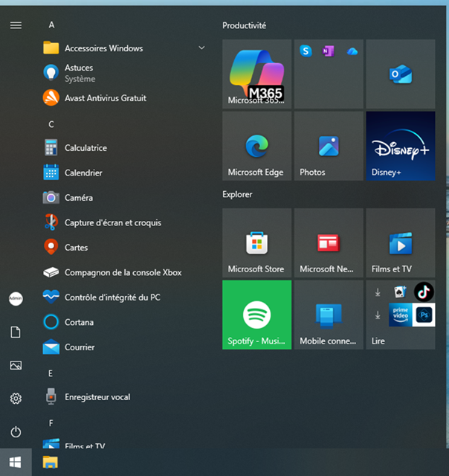Open Solitaire cards in the Lire tile
Image resolution: width=449 pixels, height=476 pixels.
click(x=400, y=292)
